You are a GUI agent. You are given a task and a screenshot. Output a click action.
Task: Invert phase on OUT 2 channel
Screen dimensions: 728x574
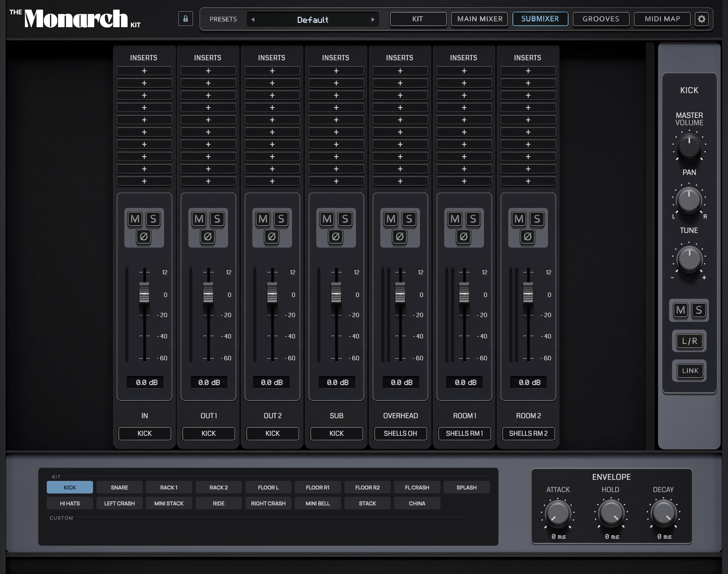272,237
